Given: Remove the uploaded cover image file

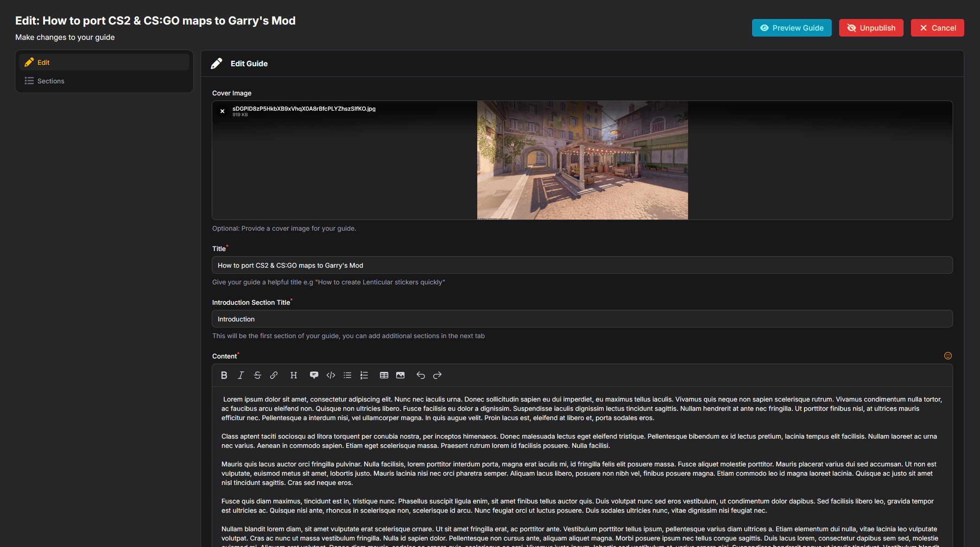Looking at the screenshot, I should click(x=222, y=111).
